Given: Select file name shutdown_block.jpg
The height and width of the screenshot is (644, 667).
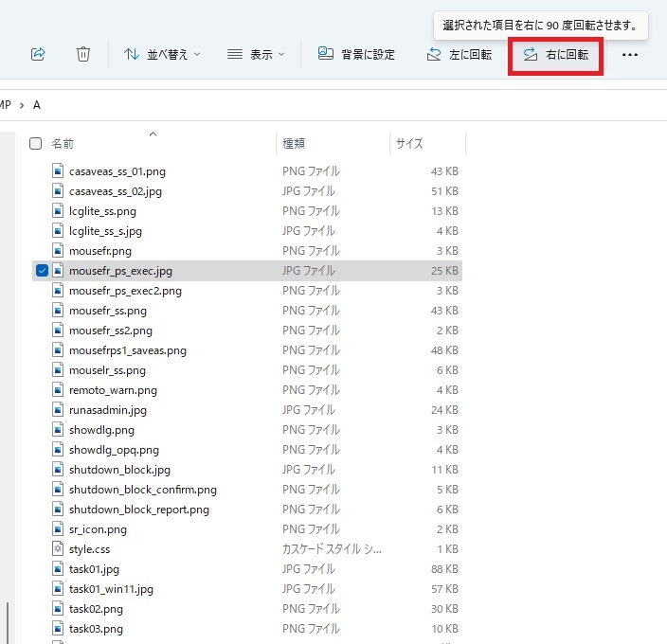Looking at the screenshot, I should (x=119, y=470).
